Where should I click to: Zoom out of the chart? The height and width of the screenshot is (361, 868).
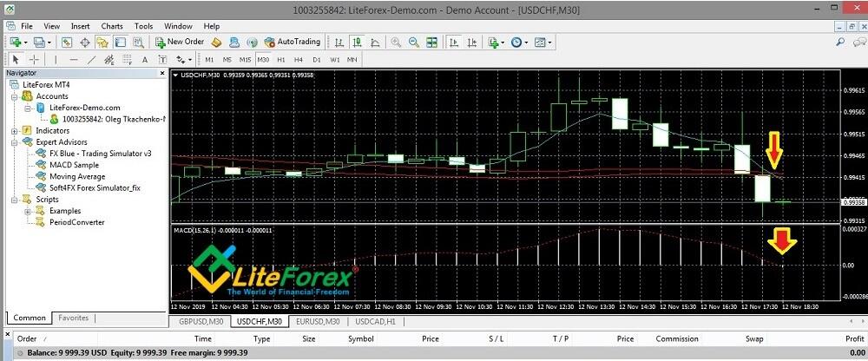coord(413,42)
